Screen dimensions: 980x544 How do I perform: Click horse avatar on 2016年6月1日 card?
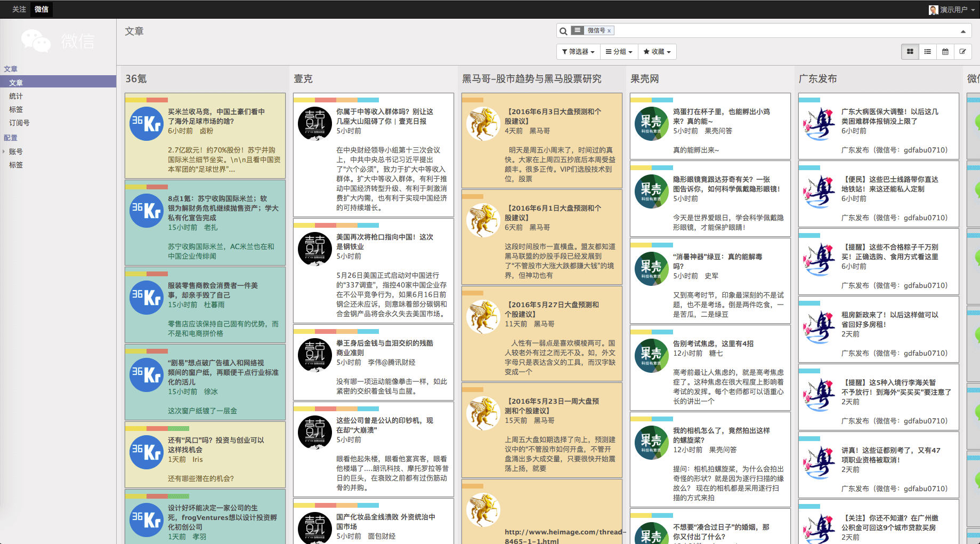point(483,220)
